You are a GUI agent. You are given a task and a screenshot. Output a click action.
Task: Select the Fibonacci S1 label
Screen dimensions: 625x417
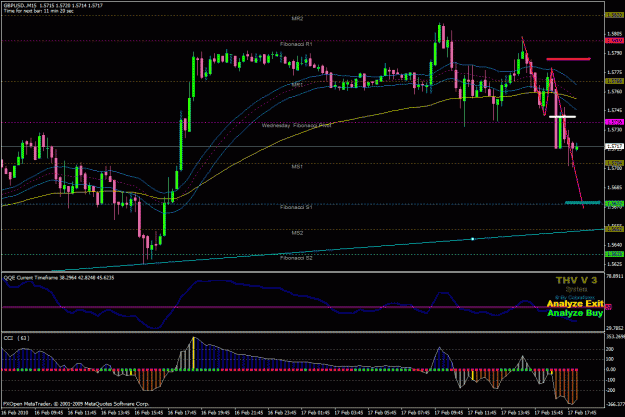tap(296, 207)
